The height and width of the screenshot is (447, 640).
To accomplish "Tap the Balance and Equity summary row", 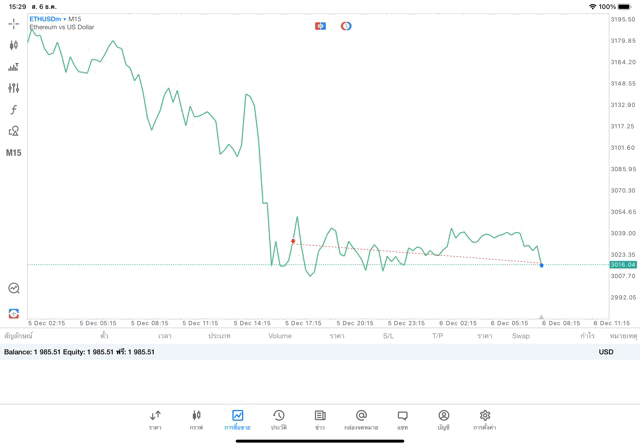I will (x=80, y=352).
